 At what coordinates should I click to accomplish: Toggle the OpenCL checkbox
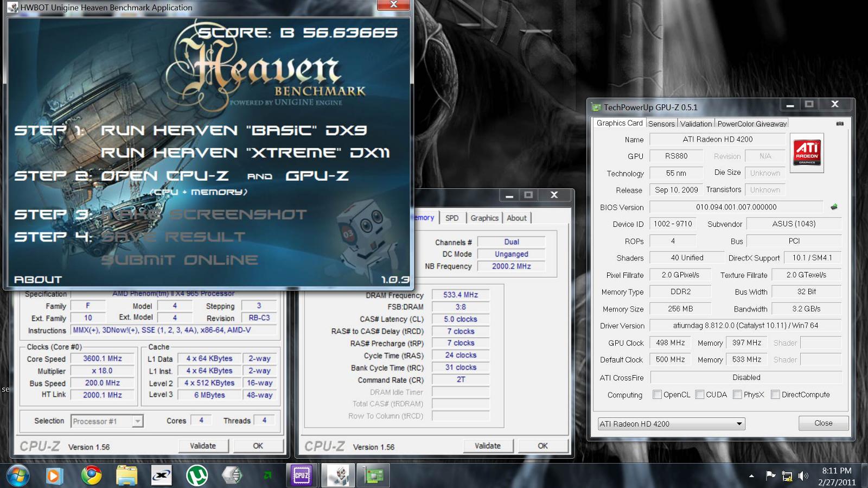[x=657, y=395]
